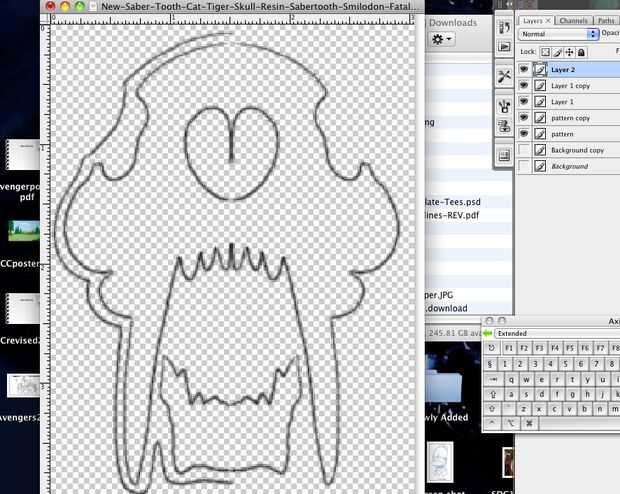Switch to the Paths tab
Screen dimensions: 620x494
coord(606,21)
